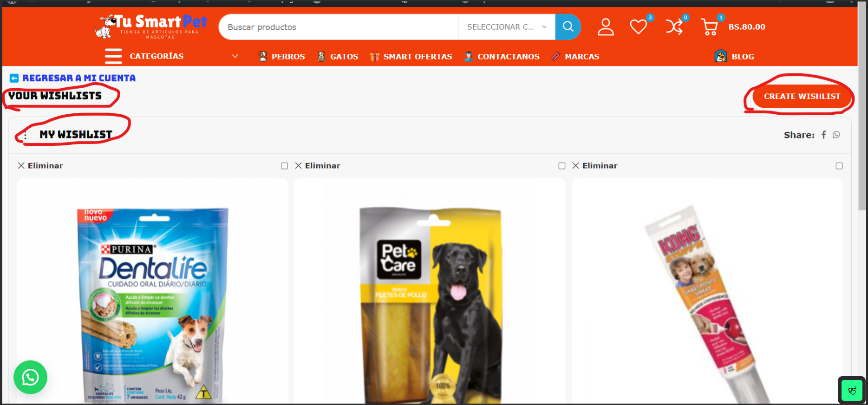Open the shopping cart icon

[710, 27]
